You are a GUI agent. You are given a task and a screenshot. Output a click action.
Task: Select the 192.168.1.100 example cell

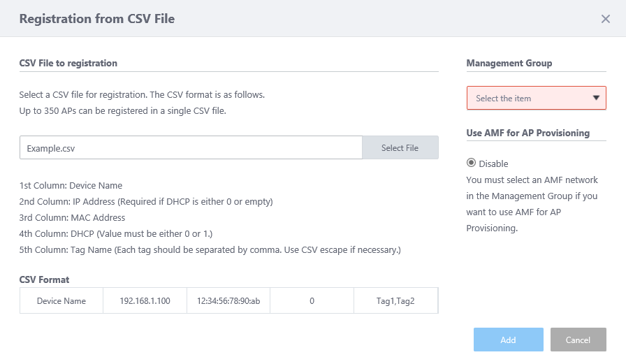(x=145, y=300)
